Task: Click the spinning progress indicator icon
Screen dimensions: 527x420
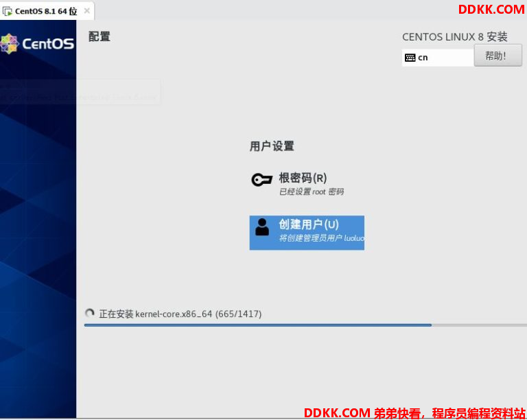Action: coord(89,313)
